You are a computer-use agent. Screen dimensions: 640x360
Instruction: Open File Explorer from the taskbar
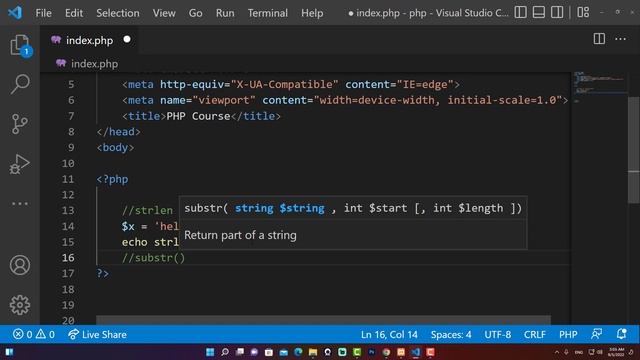coord(313,352)
